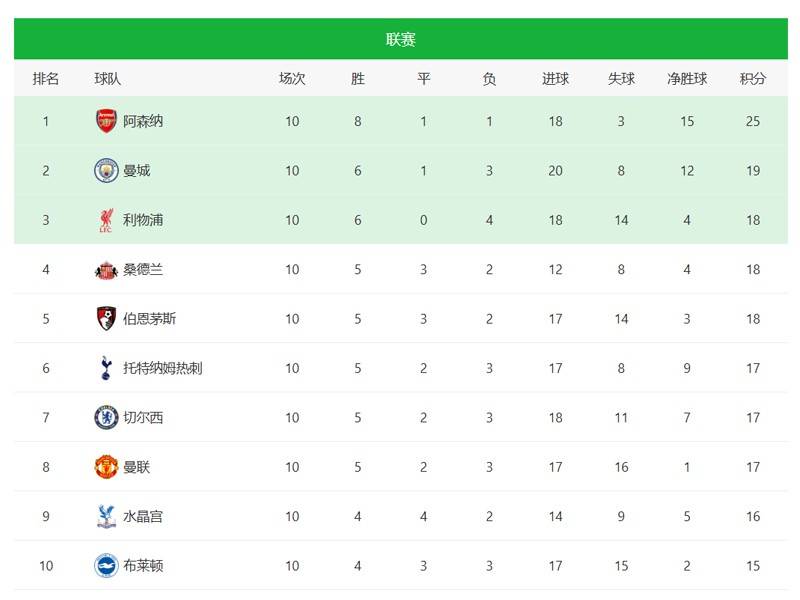800x600 pixels.
Task: Open the 阿森纳 team link
Action: coord(143,121)
